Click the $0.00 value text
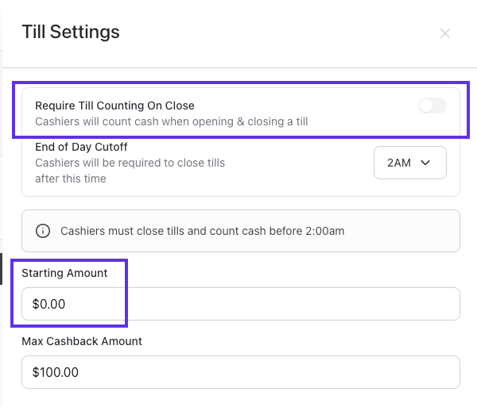The width and height of the screenshot is (477, 407). click(49, 304)
